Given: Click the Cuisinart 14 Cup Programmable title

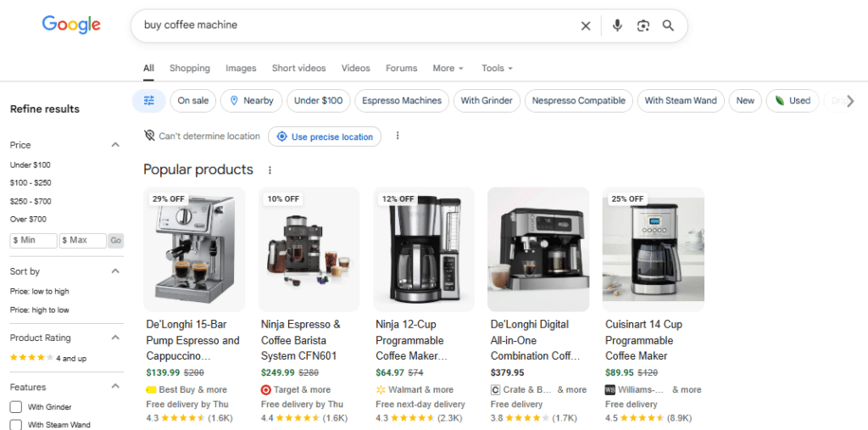Looking at the screenshot, I should tap(644, 340).
